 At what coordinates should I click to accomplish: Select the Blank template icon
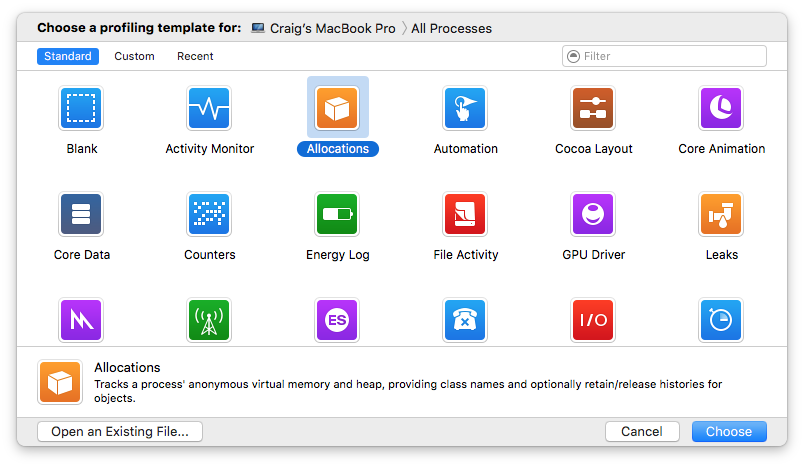[81, 108]
